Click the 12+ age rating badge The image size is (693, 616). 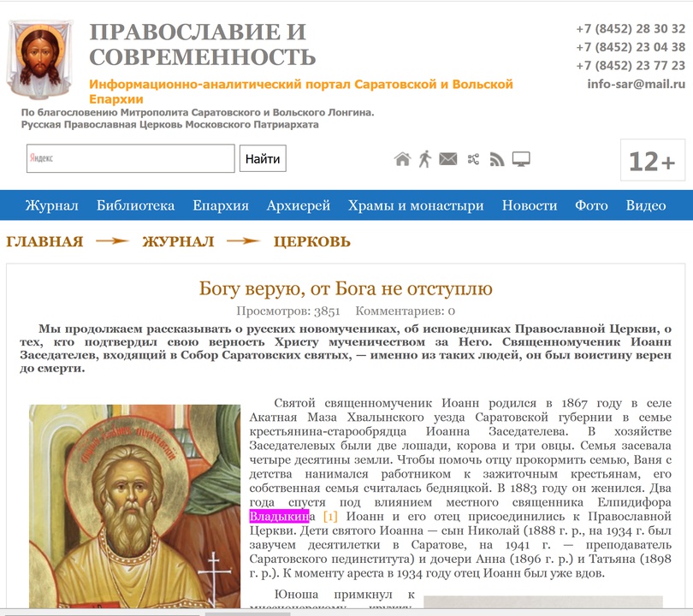click(652, 160)
